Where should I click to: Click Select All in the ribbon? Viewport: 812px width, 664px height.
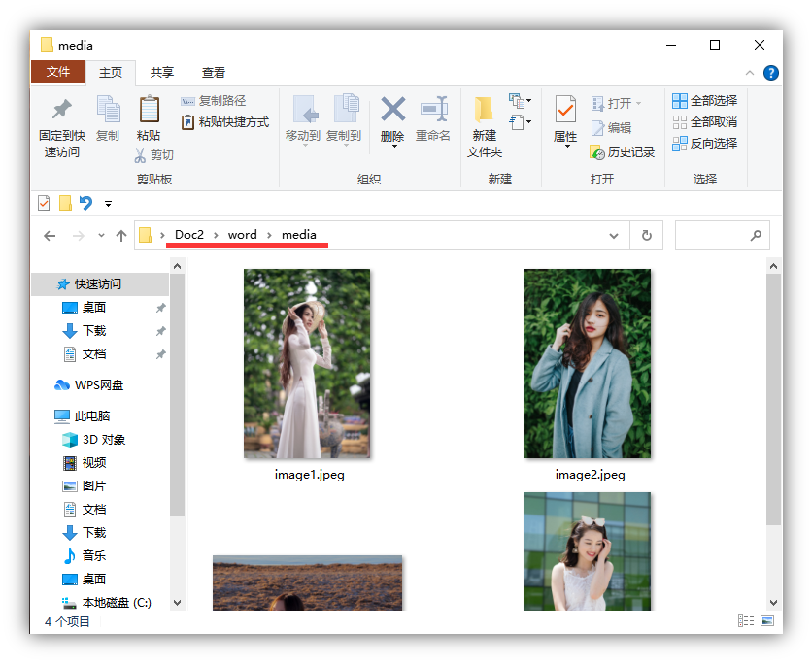(705, 101)
